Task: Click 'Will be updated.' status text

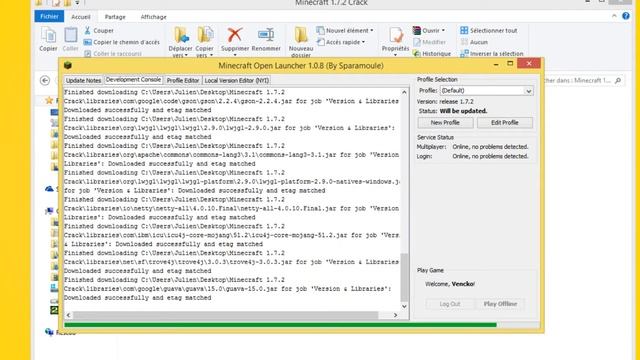Action: 463,111
